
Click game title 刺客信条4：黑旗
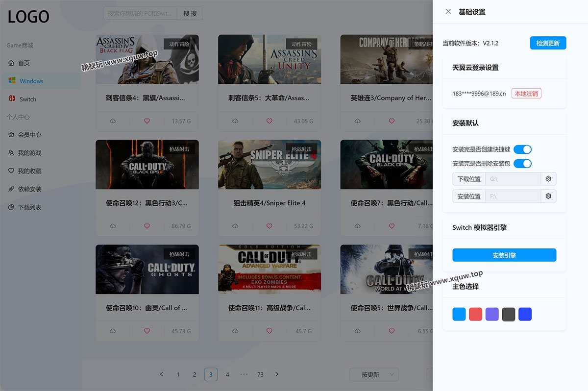(x=146, y=98)
